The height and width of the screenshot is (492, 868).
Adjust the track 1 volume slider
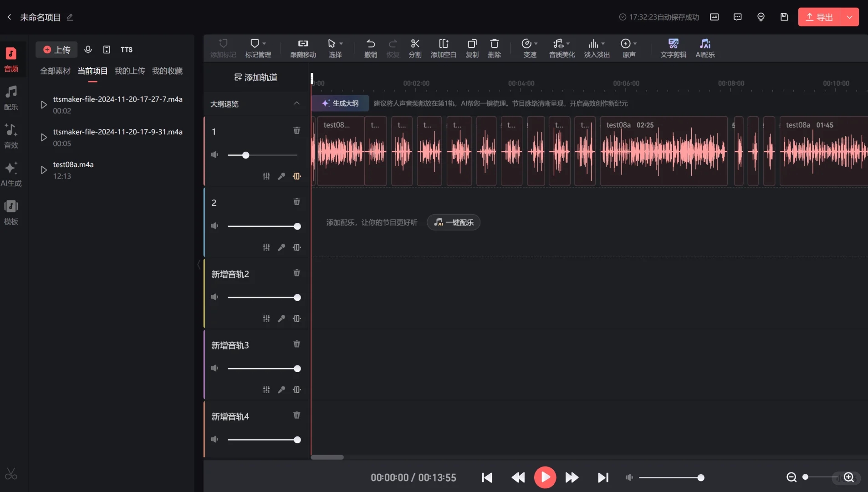(x=262, y=155)
